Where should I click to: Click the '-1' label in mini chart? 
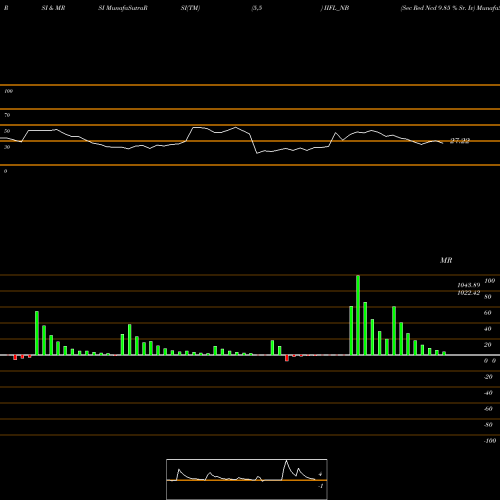pyautogui.click(x=321, y=486)
